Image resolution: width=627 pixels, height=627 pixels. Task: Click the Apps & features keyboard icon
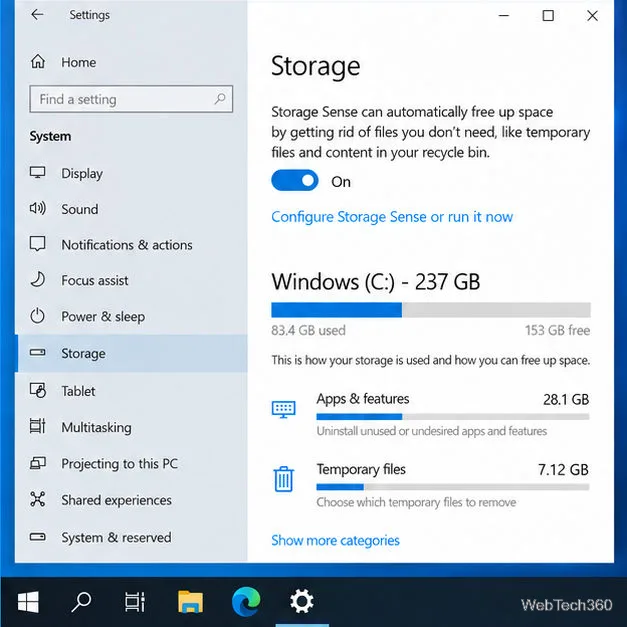284,409
